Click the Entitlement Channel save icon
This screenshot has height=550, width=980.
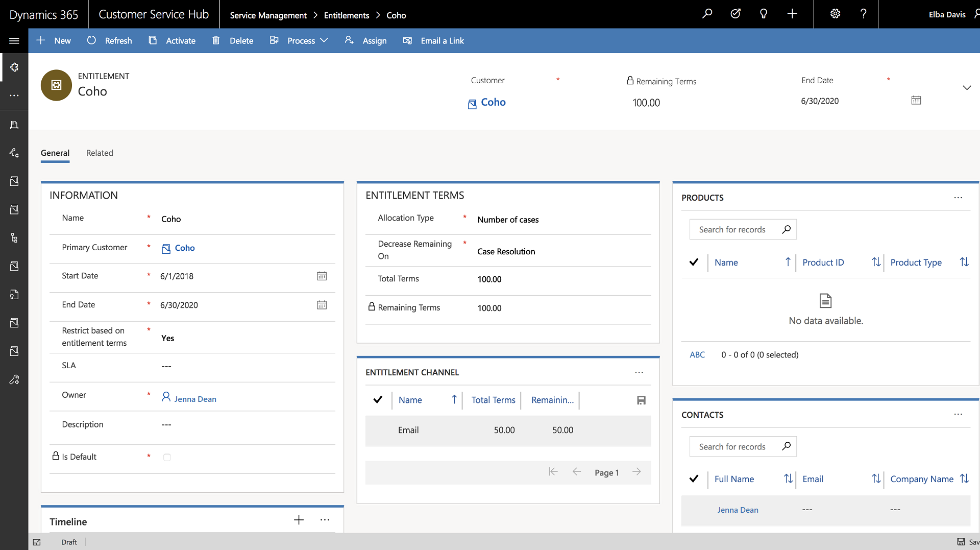coord(642,400)
